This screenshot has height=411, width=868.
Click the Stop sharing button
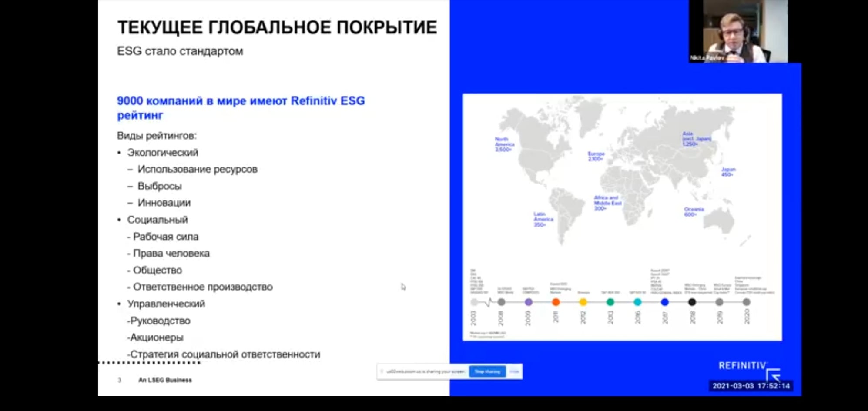pos(487,371)
